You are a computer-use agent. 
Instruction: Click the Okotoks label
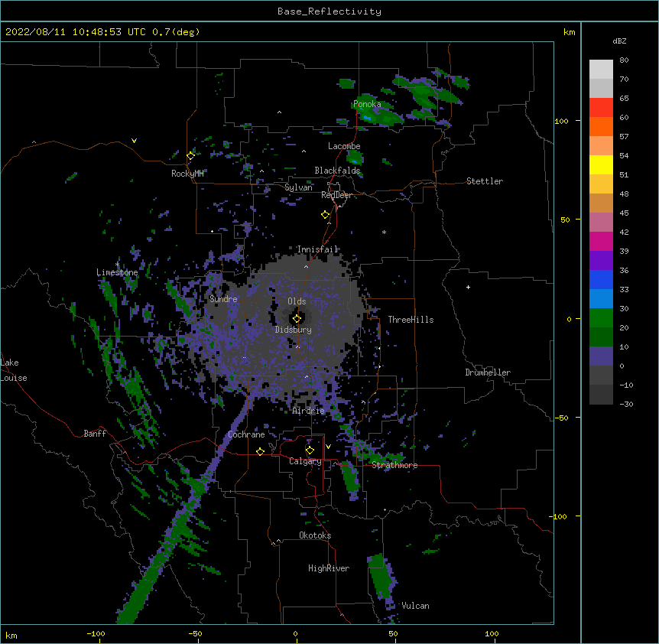[x=315, y=535]
